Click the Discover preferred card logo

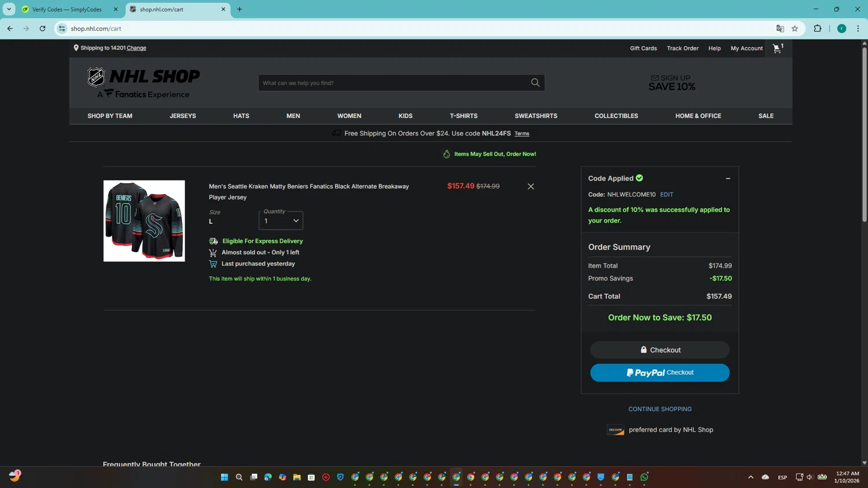tap(615, 430)
